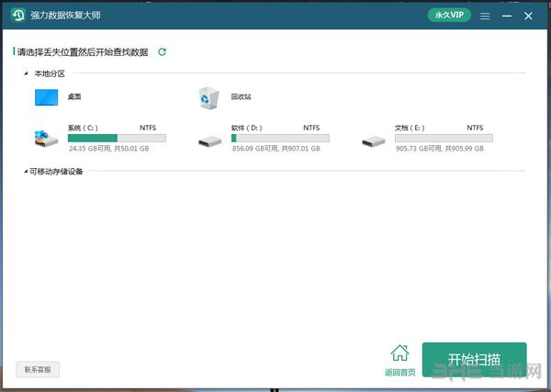551x392 pixels.
Task: Collapse the 本地分区 section
Action: tap(26, 73)
